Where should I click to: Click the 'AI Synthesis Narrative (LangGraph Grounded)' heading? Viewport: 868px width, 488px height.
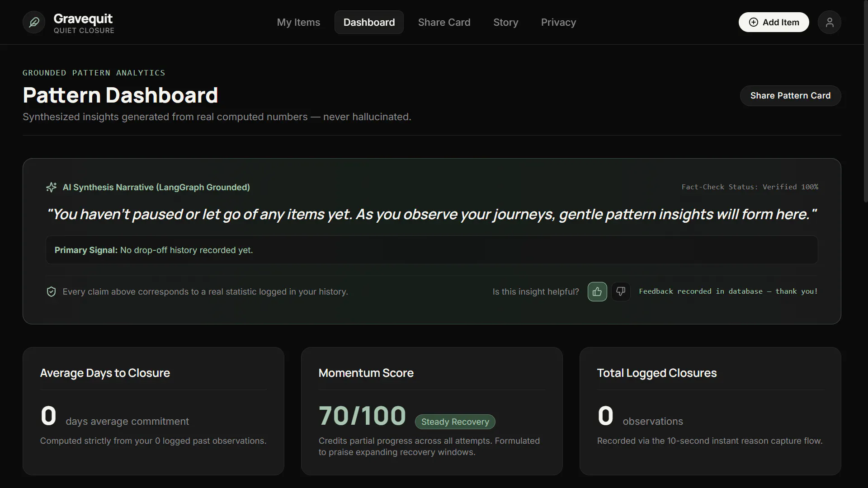pyautogui.click(x=156, y=187)
